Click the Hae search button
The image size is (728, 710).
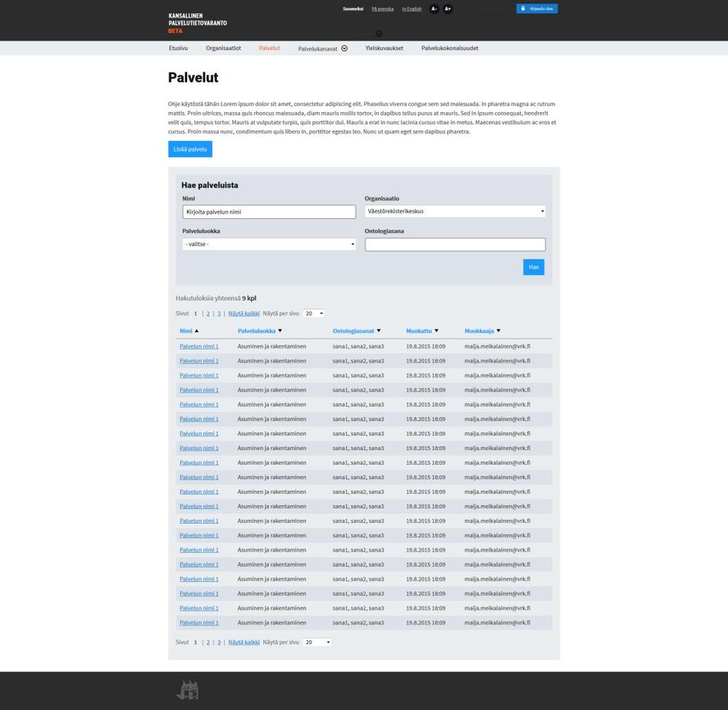[x=533, y=267]
